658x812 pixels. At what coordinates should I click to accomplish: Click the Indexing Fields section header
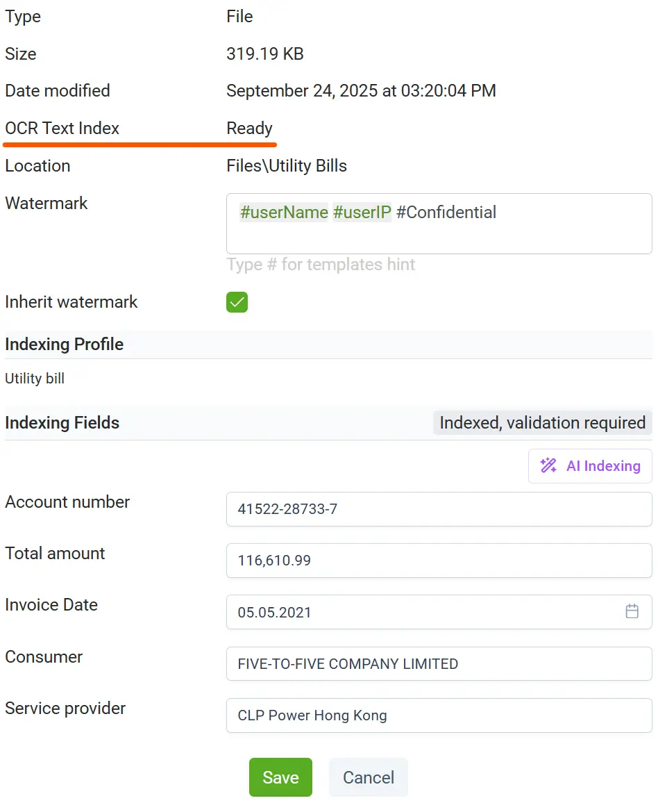pos(62,423)
